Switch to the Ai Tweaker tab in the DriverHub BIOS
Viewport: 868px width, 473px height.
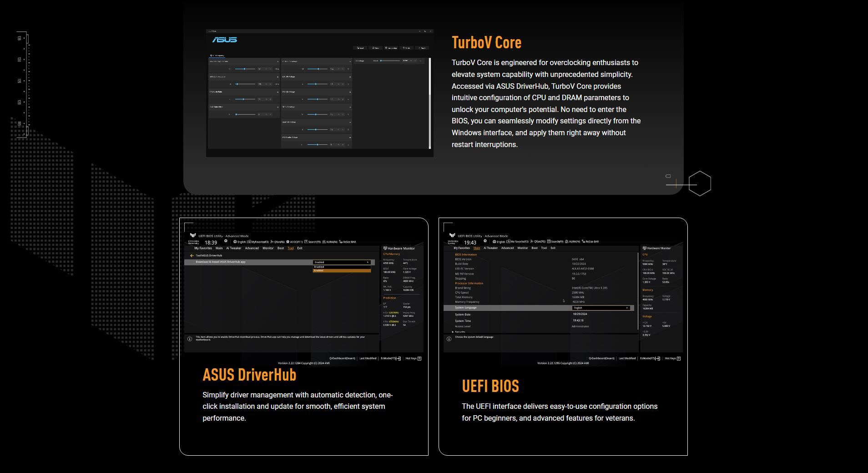pos(234,249)
